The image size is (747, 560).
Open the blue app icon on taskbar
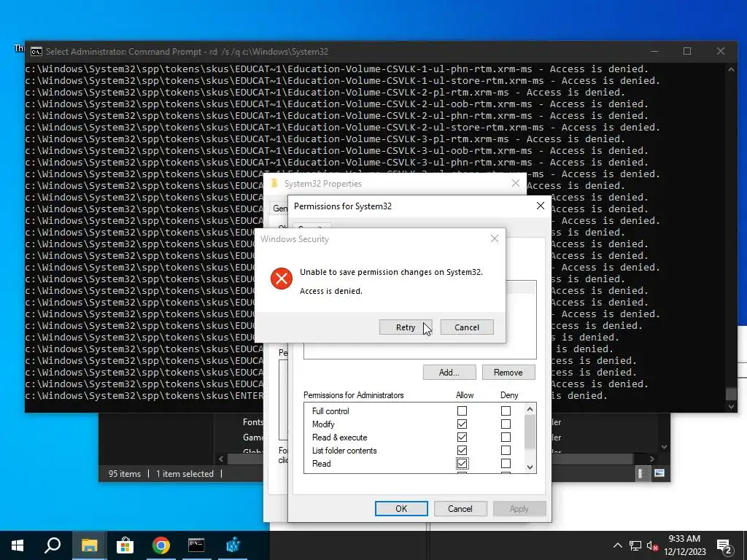point(233,545)
